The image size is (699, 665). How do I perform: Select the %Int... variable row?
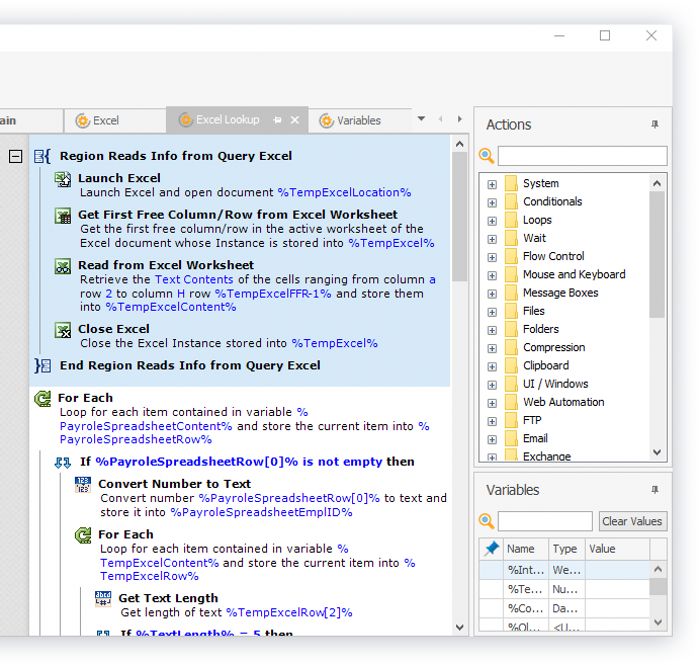[564, 570]
